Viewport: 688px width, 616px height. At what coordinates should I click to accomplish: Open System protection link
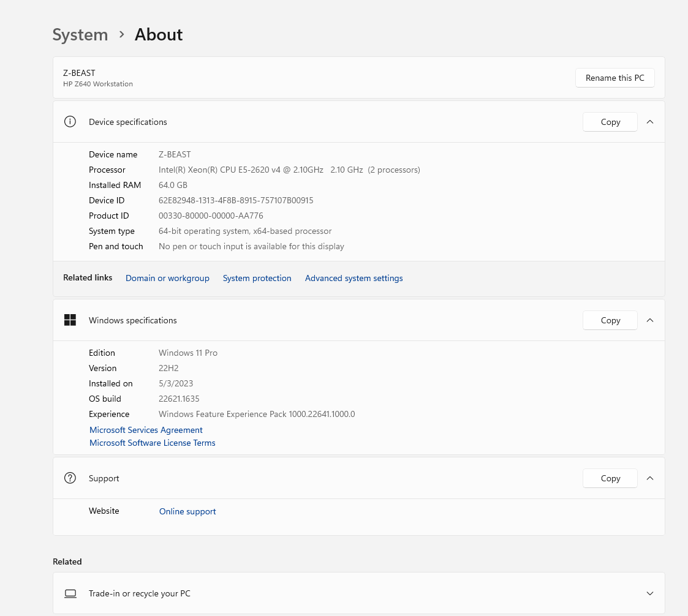tap(257, 278)
